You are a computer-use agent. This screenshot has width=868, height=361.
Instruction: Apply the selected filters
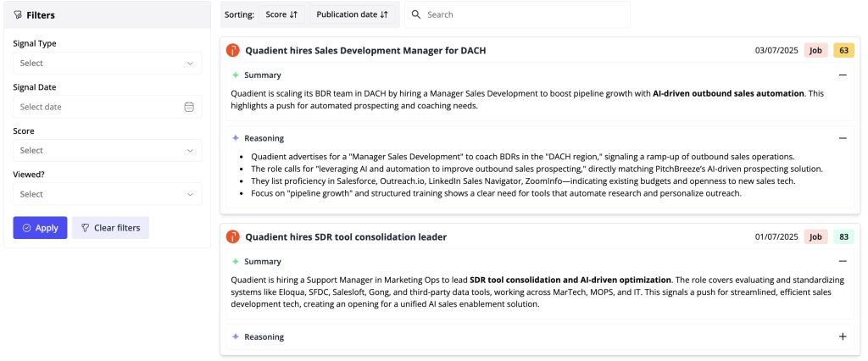point(41,228)
